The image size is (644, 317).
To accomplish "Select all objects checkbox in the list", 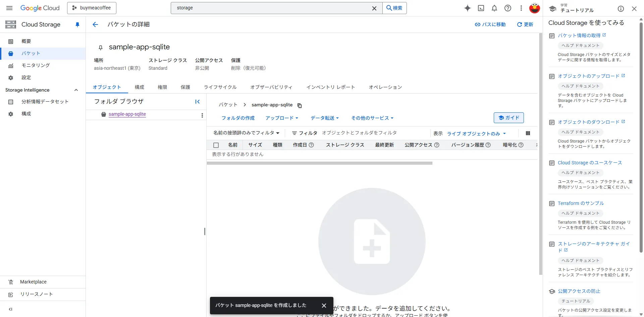I will coord(216,145).
